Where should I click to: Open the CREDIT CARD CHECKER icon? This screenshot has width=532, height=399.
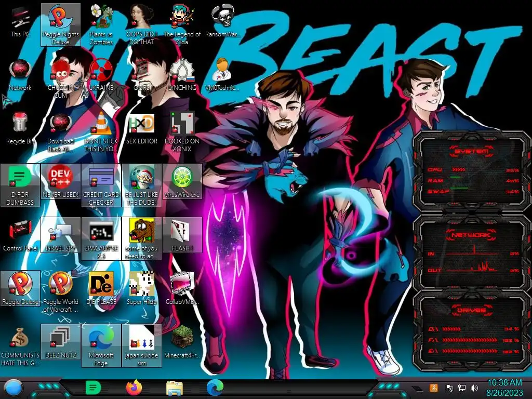101,185
